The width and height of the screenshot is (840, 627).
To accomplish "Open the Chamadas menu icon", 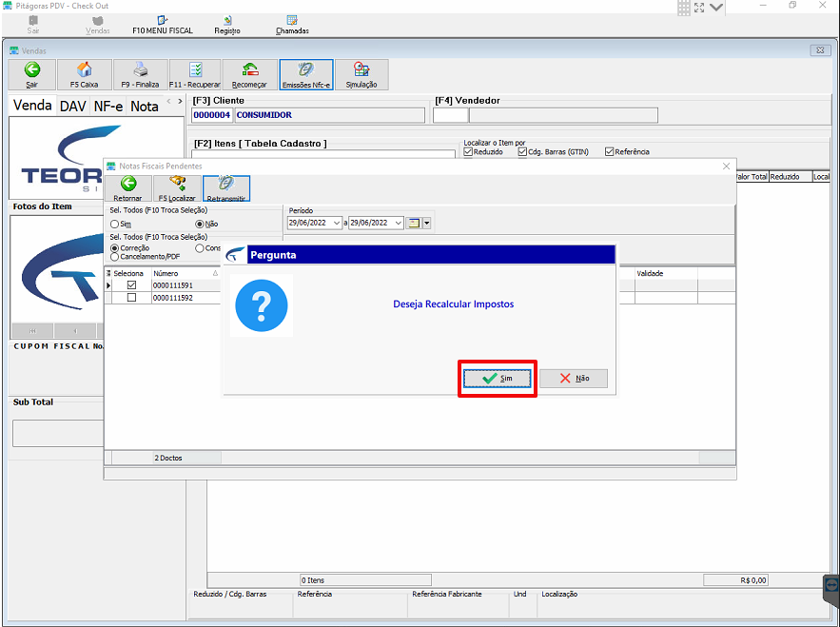I will pos(292,25).
